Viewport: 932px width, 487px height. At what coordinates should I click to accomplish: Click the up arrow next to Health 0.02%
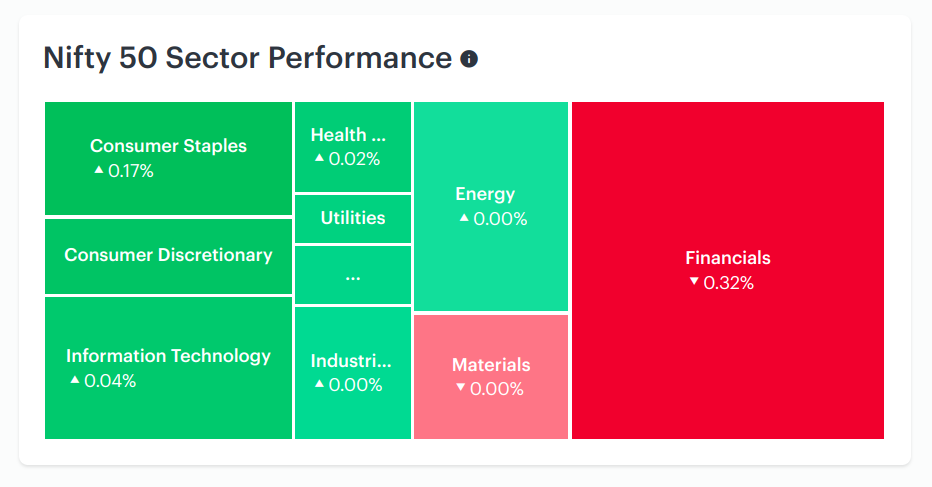point(319,158)
